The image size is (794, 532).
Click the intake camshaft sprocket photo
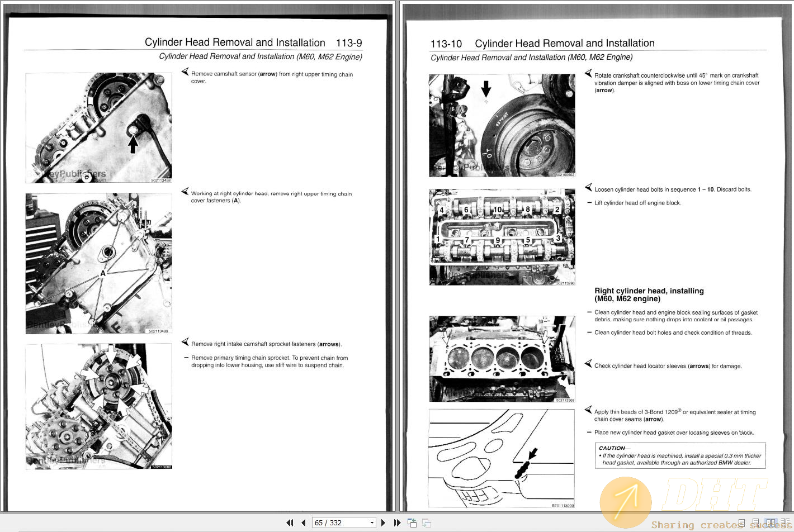98,406
